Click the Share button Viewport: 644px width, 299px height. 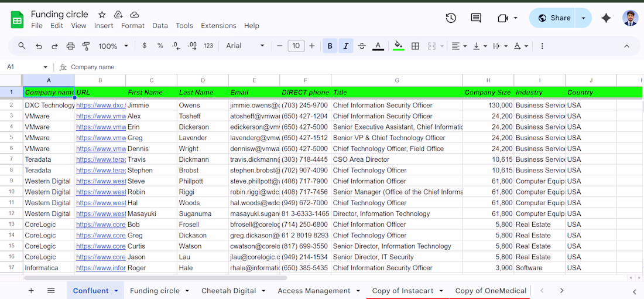pyautogui.click(x=554, y=18)
